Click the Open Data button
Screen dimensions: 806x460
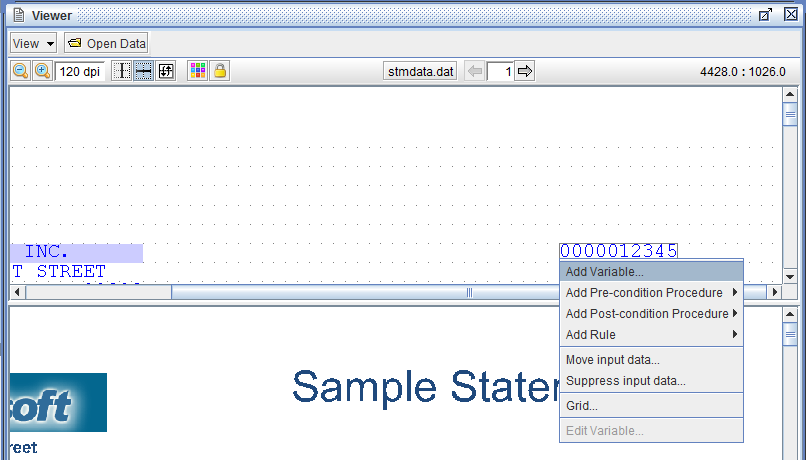click(106, 44)
